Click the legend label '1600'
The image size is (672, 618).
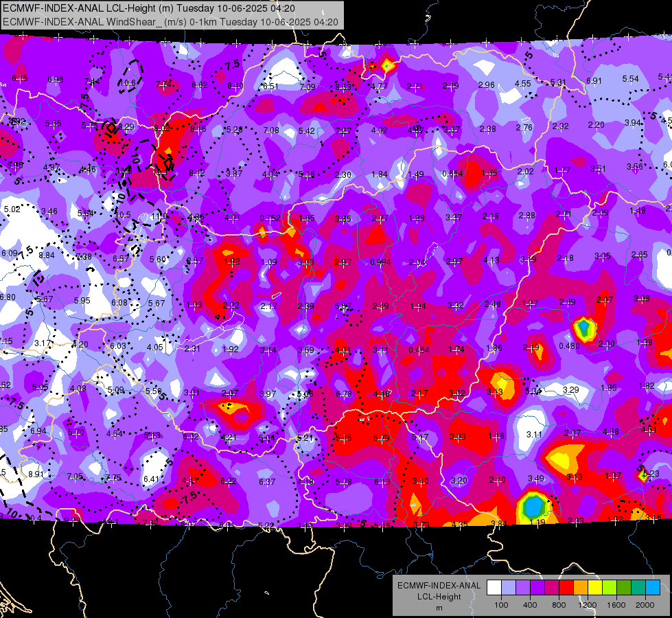pos(616,605)
